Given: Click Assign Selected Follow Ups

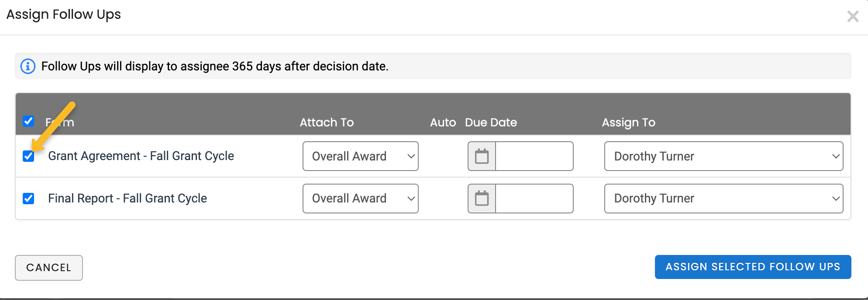Looking at the screenshot, I should 753,267.
